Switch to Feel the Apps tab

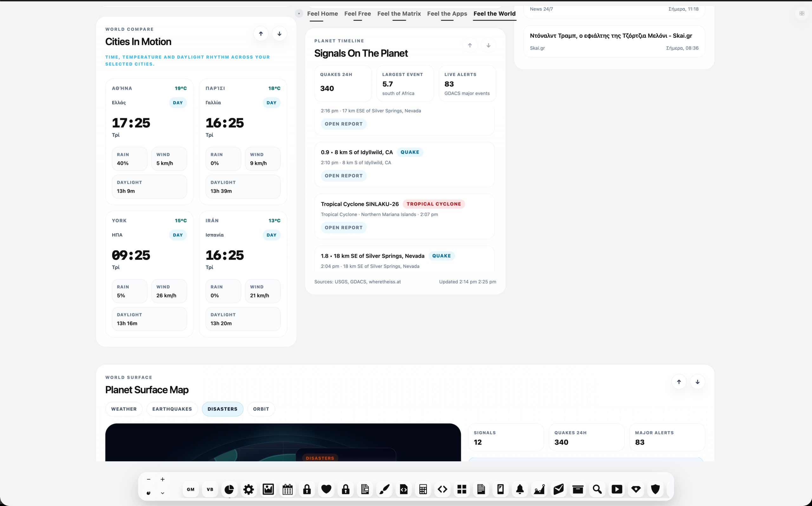pos(447,14)
